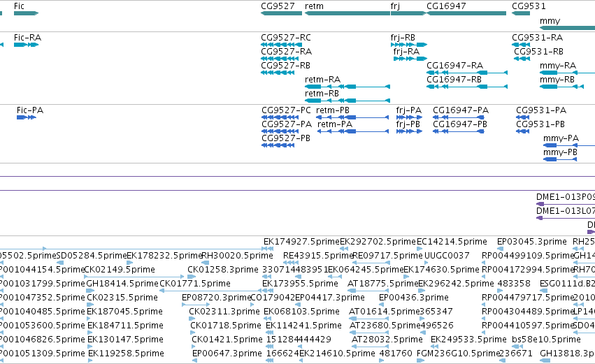Select the Fic gene label

[x=19, y=6]
